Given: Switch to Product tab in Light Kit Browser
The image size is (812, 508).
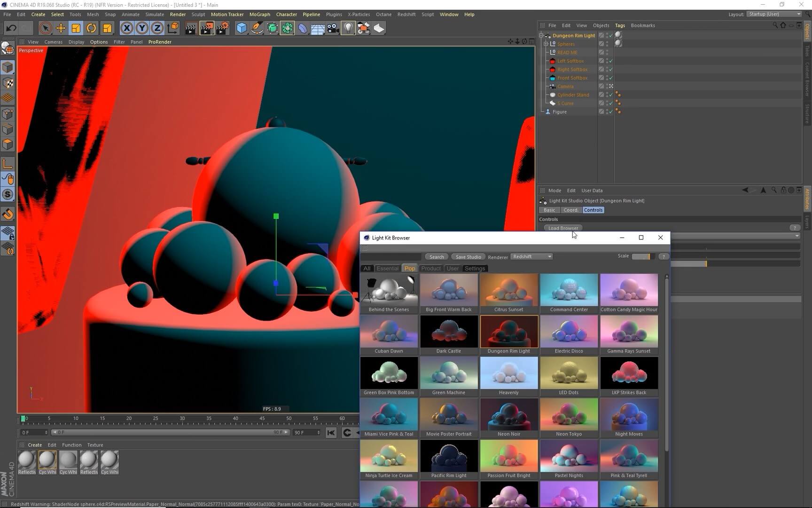Looking at the screenshot, I should (431, 269).
